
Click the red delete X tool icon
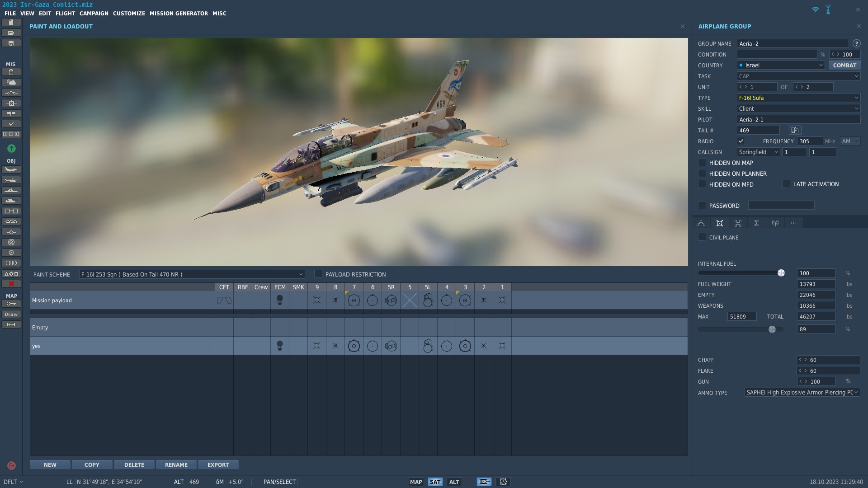11,284
